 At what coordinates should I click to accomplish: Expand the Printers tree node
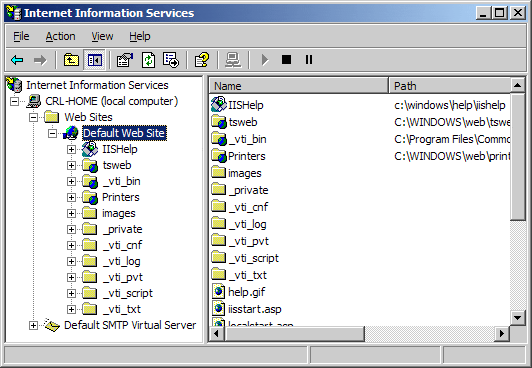point(71,197)
